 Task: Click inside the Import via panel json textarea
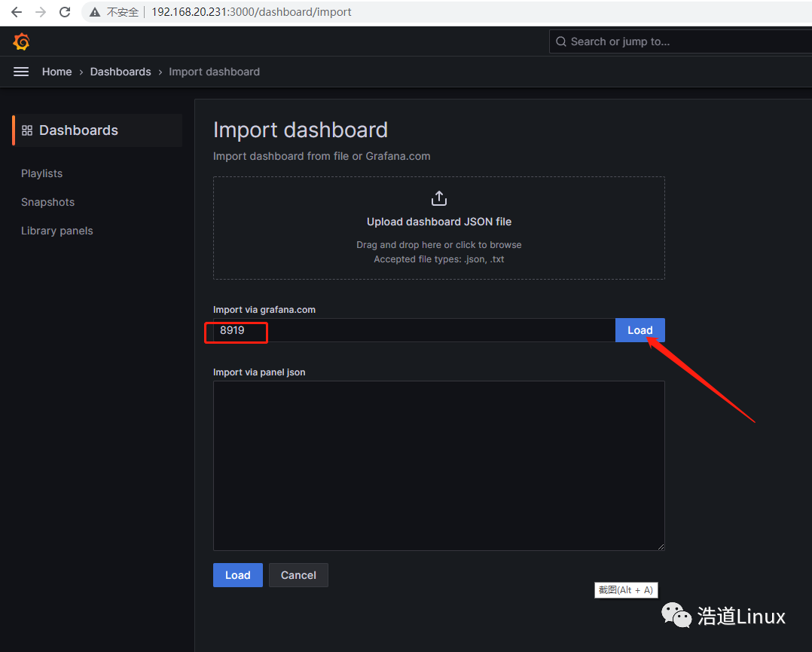coord(439,466)
